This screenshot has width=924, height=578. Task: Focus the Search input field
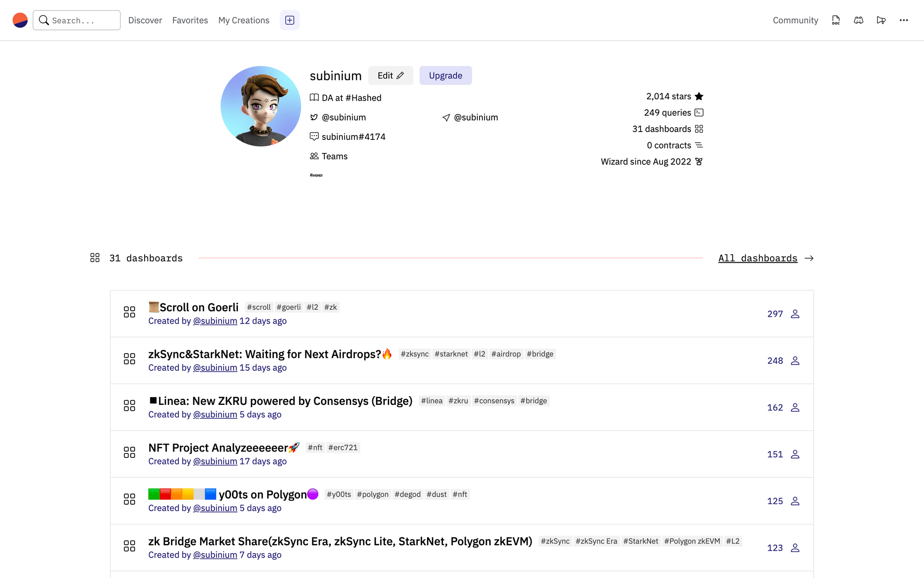click(x=77, y=20)
